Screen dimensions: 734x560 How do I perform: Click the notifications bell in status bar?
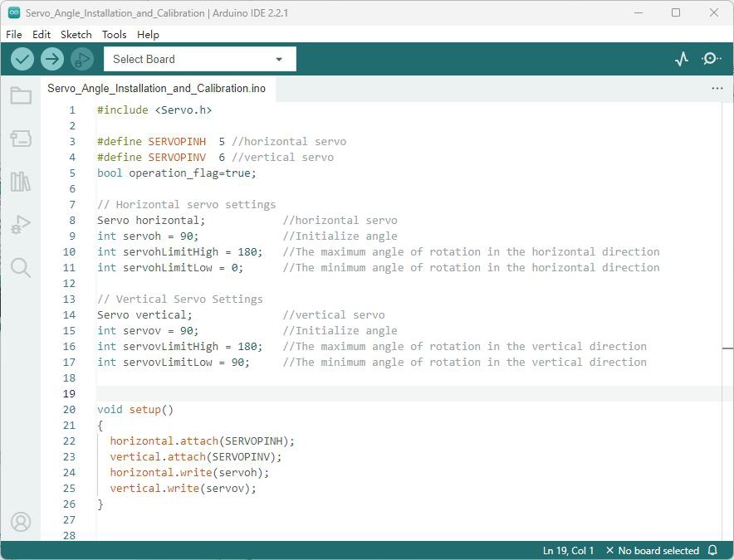(712, 550)
